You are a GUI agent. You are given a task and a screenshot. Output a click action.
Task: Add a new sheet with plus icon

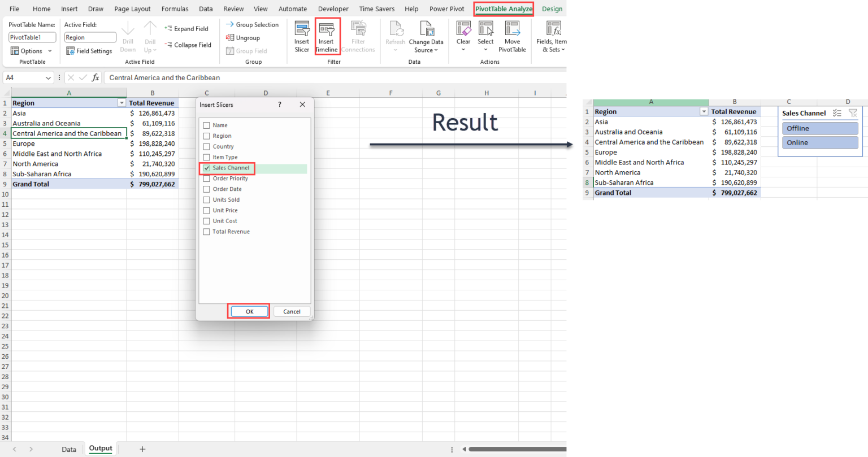point(142,449)
